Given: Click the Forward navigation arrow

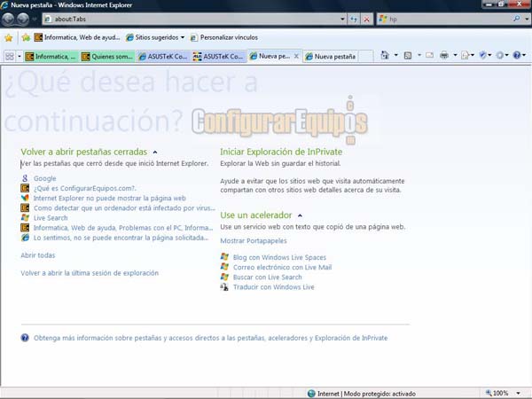Looking at the screenshot, I should point(23,19).
